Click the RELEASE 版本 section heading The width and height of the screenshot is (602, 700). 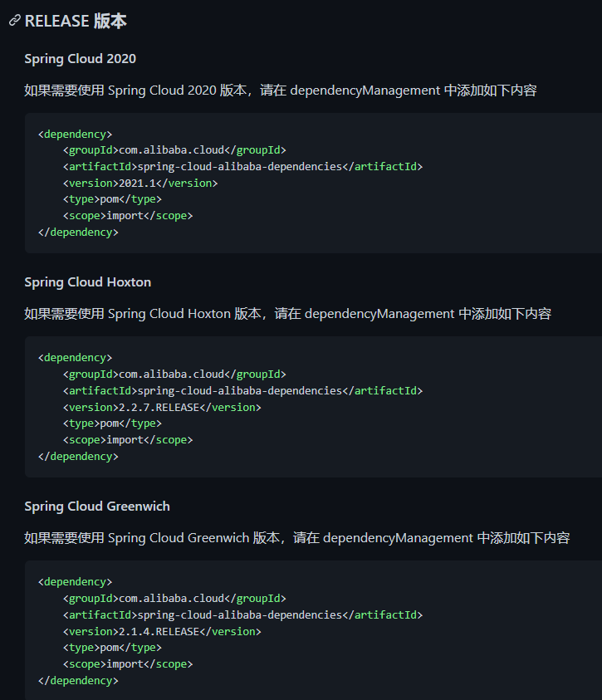coord(76,21)
